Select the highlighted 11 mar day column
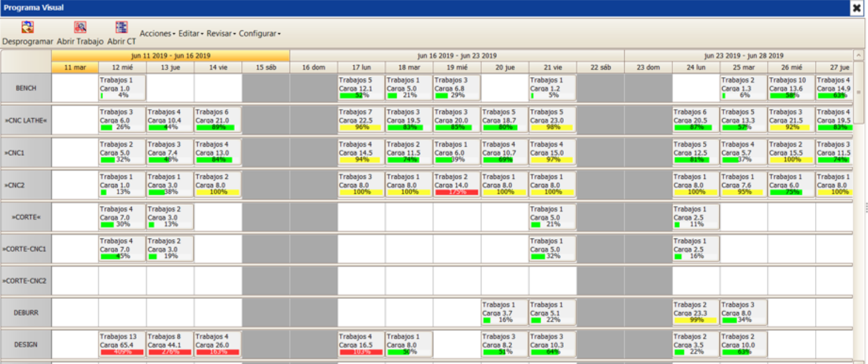This screenshot has width=868, height=364. (75, 68)
